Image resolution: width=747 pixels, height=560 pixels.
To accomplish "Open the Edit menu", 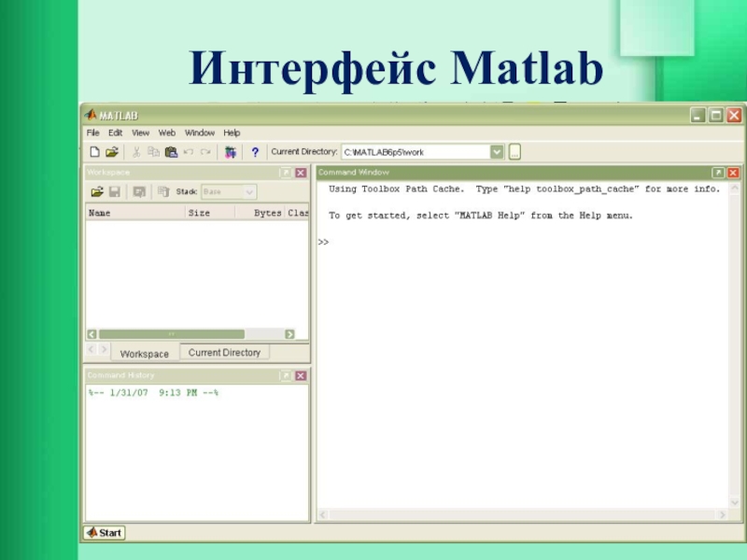I will (115, 133).
